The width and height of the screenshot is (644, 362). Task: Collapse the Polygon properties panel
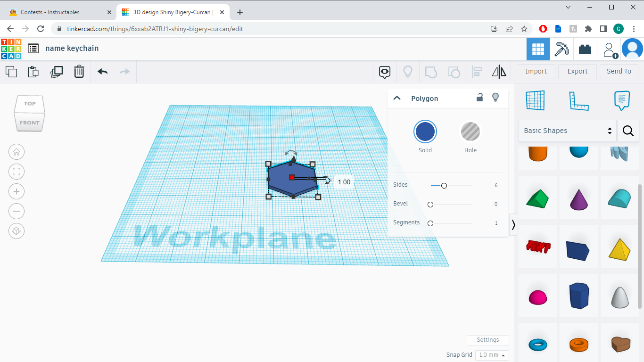[x=397, y=98]
